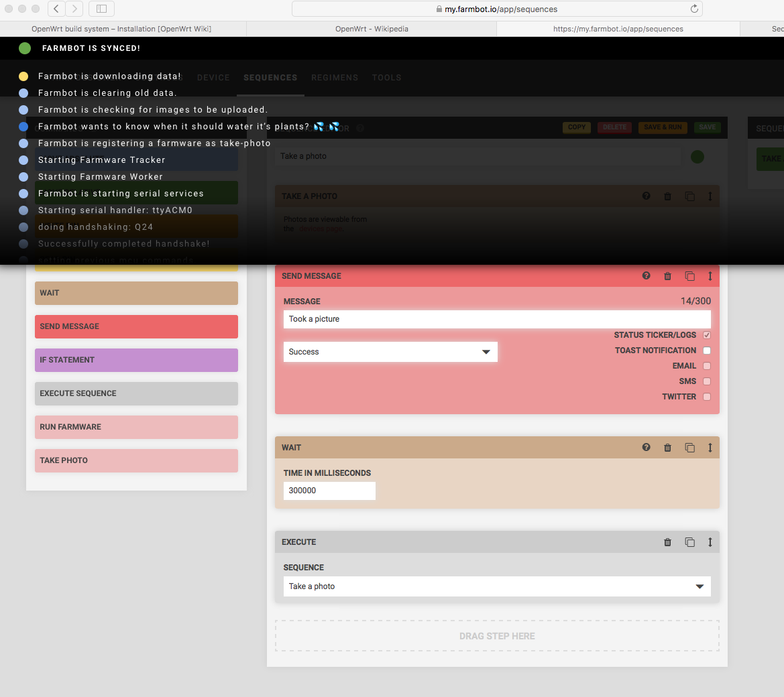Pick the If Statement command block
Screen dimensions: 784x697
136,361
